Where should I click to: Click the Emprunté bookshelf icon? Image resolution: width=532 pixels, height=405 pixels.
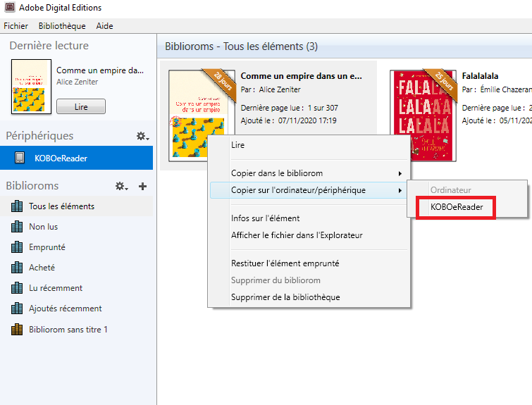click(17, 247)
